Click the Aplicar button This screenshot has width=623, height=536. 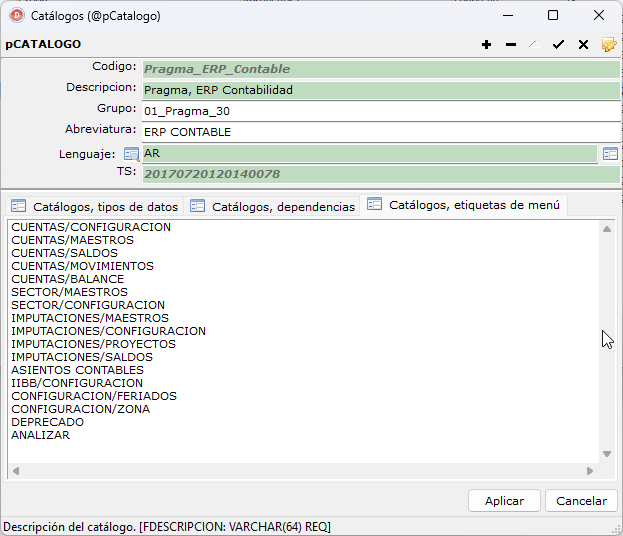[504, 501]
